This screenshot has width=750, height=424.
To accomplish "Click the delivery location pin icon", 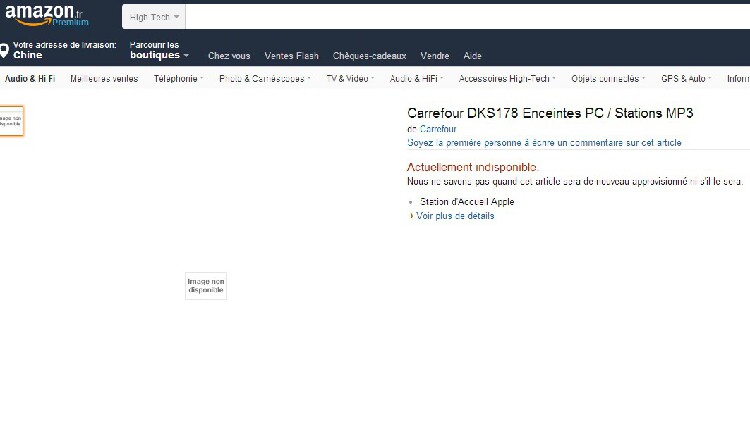I will (4, 50).
